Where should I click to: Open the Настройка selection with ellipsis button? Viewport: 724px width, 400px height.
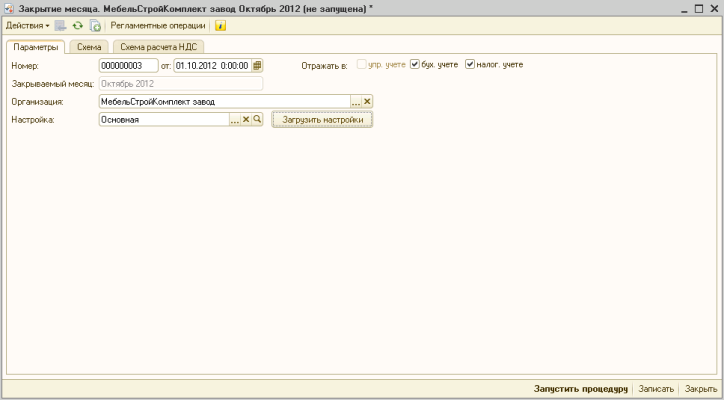coord(235,119)
